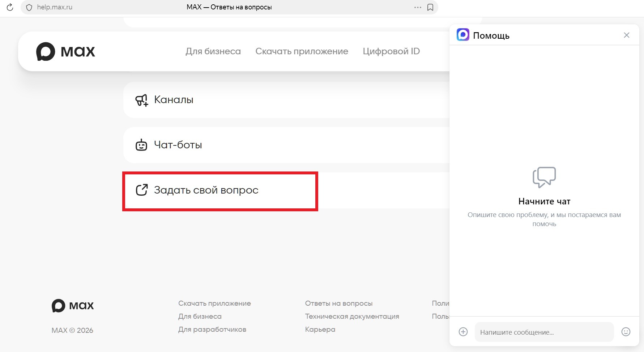This screenshot has width=644, height=352.
Task: Expand the Чат-боты section
Action: click(x=178, y=145)
